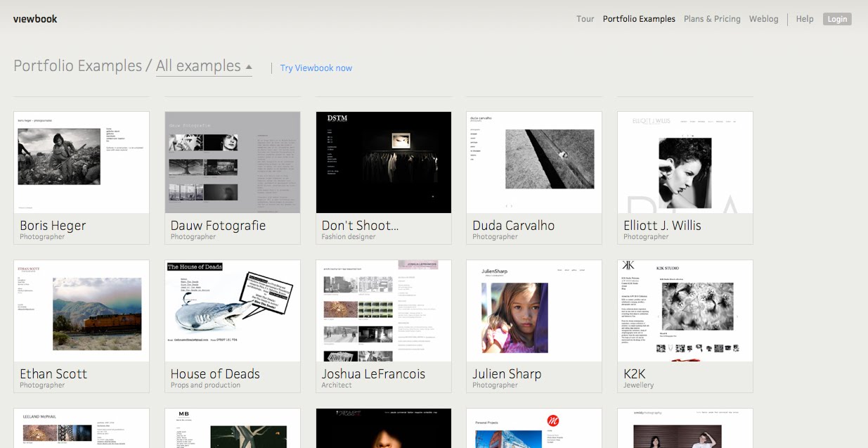
Task: Click the Props and production label
Action: tap(205, 385)
